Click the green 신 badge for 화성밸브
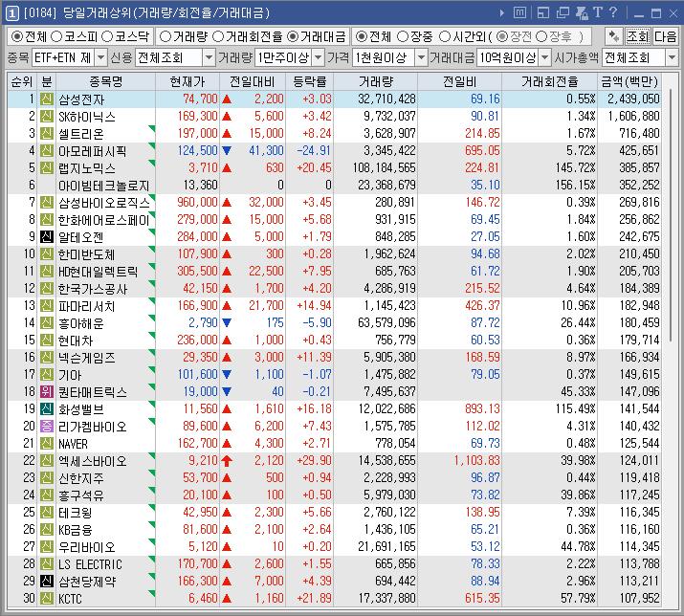The width and height of the screenshot is (684, 616). [47, 408]
